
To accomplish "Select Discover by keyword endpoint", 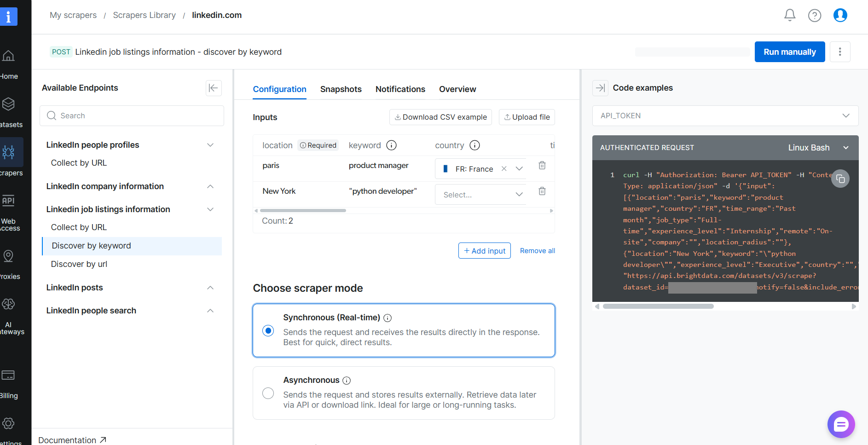I will (x=132, y=246).
